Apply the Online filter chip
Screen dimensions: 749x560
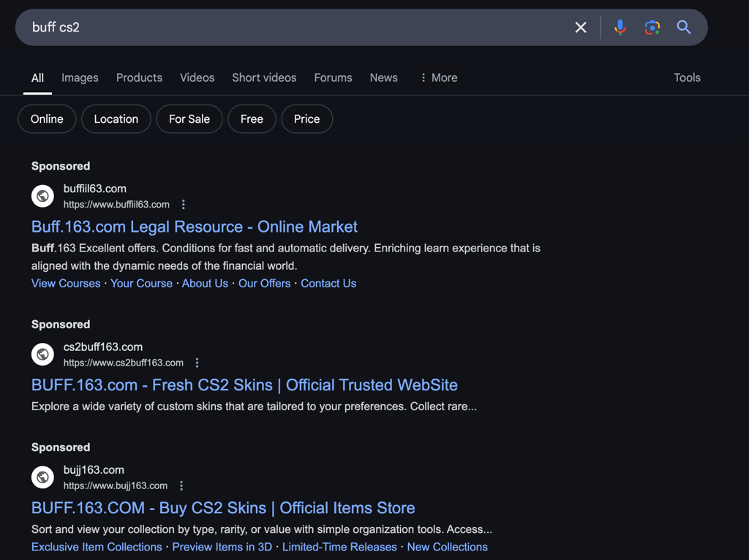tap(47, 119)
